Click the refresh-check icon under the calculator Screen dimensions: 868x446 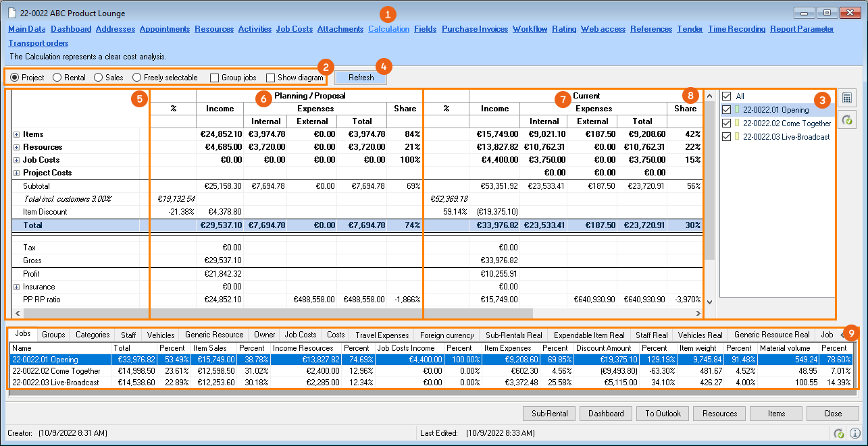(x=847, y=119)
